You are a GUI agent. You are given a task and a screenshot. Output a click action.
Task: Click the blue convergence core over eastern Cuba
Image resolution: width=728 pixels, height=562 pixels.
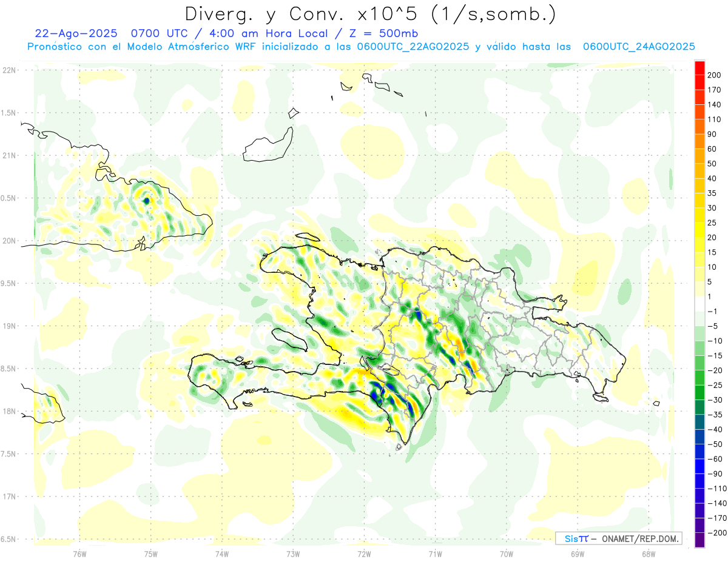click(146, 200)
